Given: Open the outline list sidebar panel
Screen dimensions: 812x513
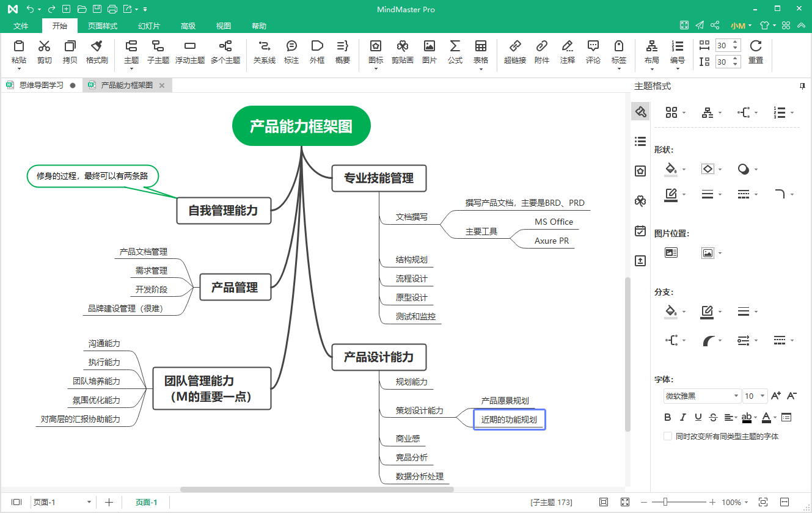Looking at the screenshot, I should 640,141.
